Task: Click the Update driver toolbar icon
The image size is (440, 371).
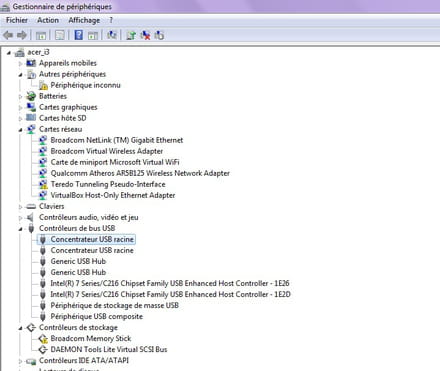Action: [x=131, y=35]
